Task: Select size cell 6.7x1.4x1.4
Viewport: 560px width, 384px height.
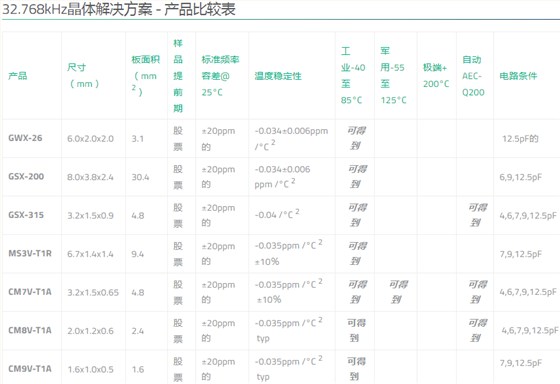Action: 90,254
